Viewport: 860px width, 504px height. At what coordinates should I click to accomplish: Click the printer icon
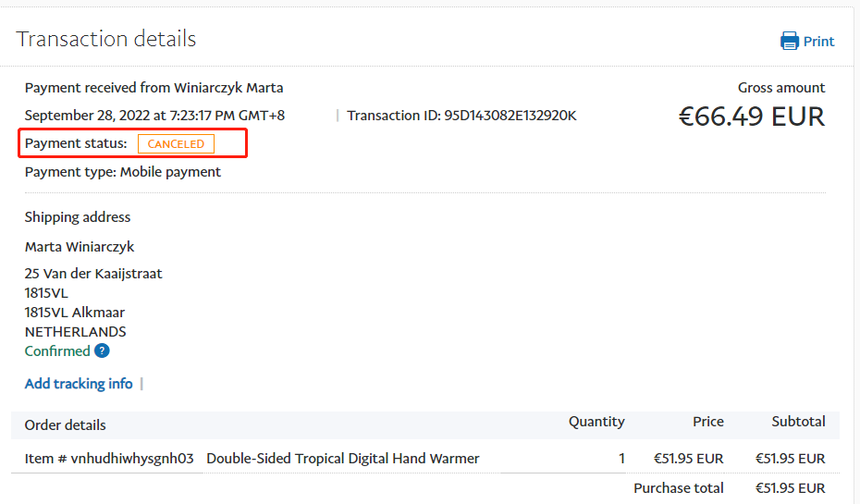(x=789, y=41)
